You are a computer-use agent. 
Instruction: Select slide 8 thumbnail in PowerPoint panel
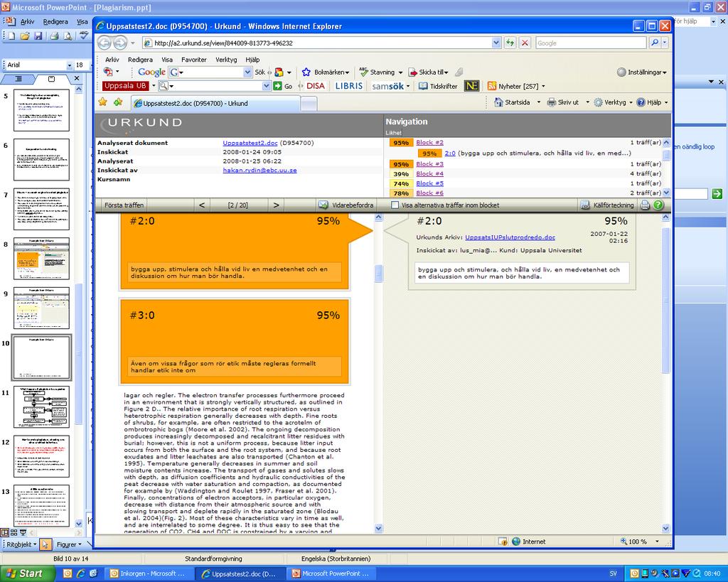[x=41, y=259]
